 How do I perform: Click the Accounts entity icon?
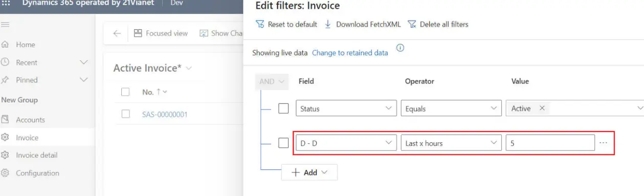pos(5,120)
